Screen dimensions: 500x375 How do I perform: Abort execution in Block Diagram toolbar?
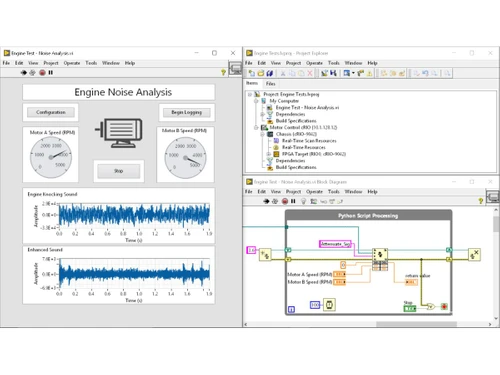[x=285, y=201]
